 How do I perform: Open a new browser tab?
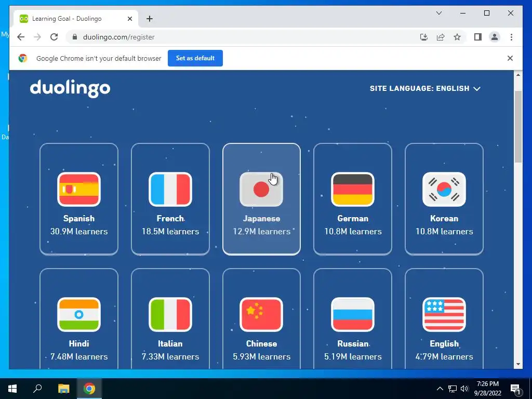tap(149, 19)
